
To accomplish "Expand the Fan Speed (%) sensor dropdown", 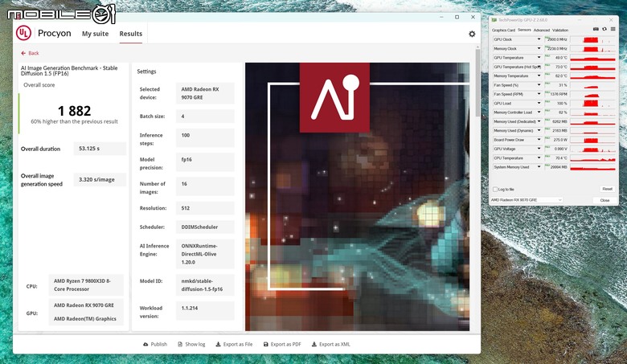I will point(539,85).
